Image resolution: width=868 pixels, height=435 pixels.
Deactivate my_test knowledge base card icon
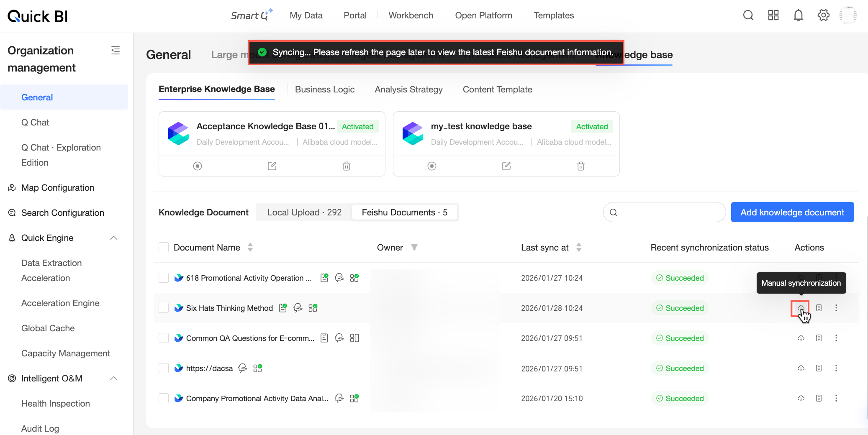click(x=432, y=166)
